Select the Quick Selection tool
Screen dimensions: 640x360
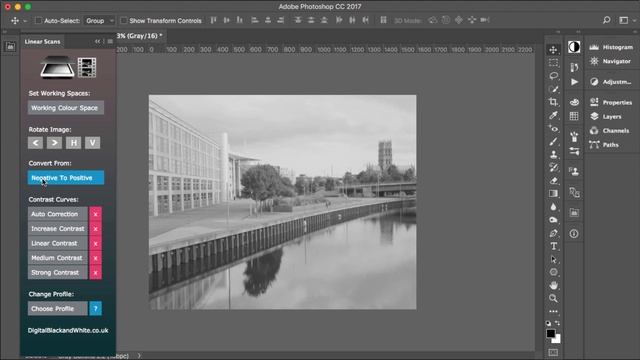553,89
